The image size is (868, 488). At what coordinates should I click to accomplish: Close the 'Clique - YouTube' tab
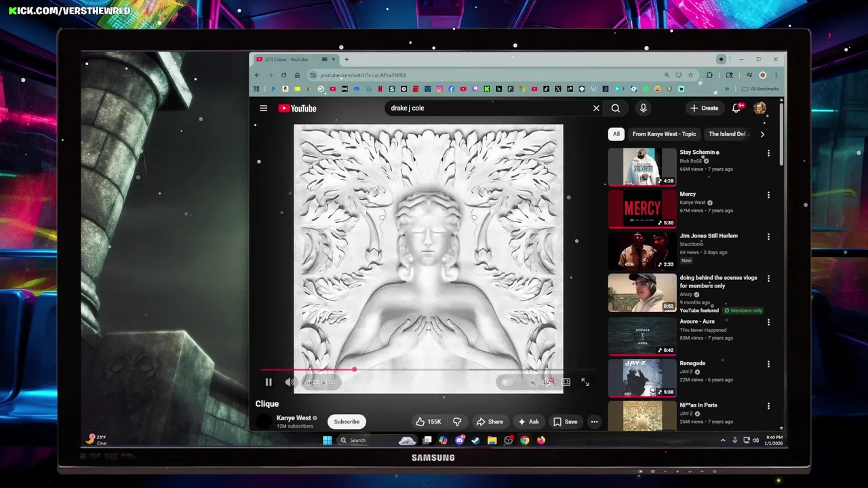coord(334,60)
